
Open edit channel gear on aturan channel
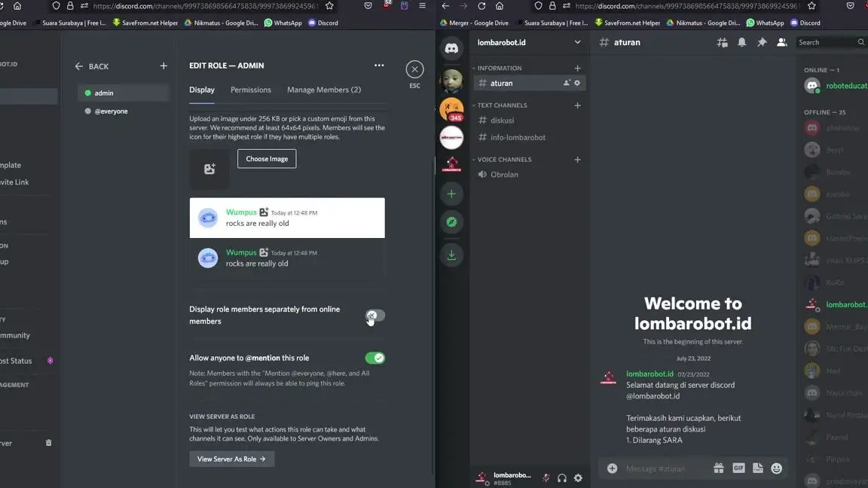[577, 83]
